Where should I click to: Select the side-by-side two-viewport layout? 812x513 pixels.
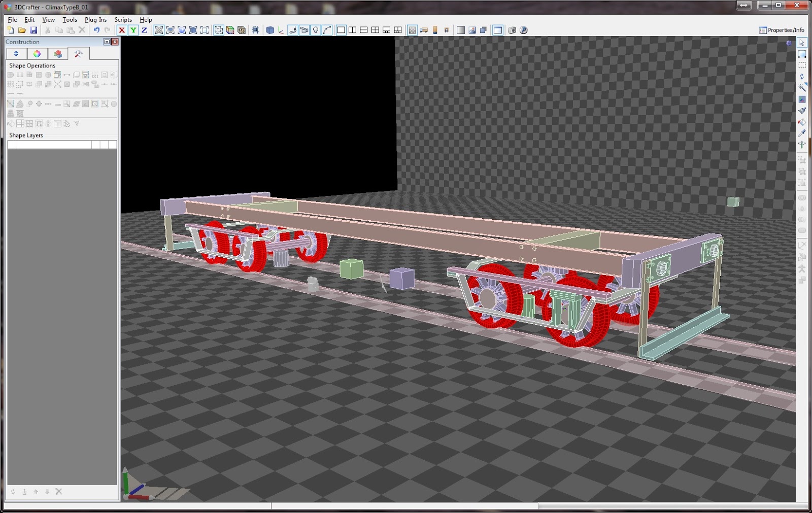pyautogui.click(x=352, y=30)
